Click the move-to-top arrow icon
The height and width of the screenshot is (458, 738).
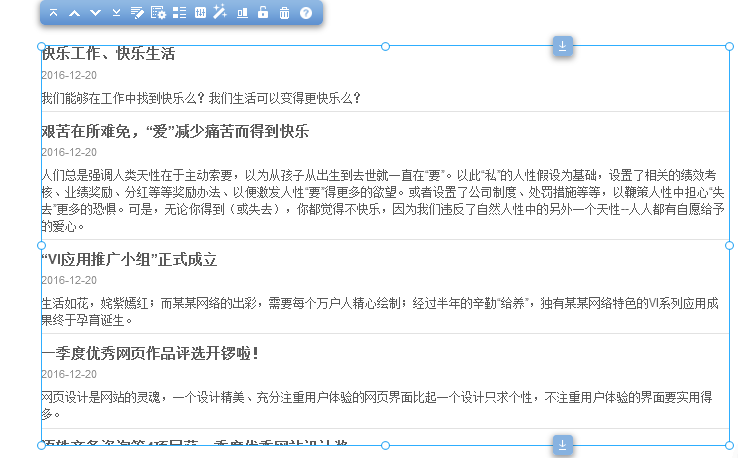pos(53,13)
